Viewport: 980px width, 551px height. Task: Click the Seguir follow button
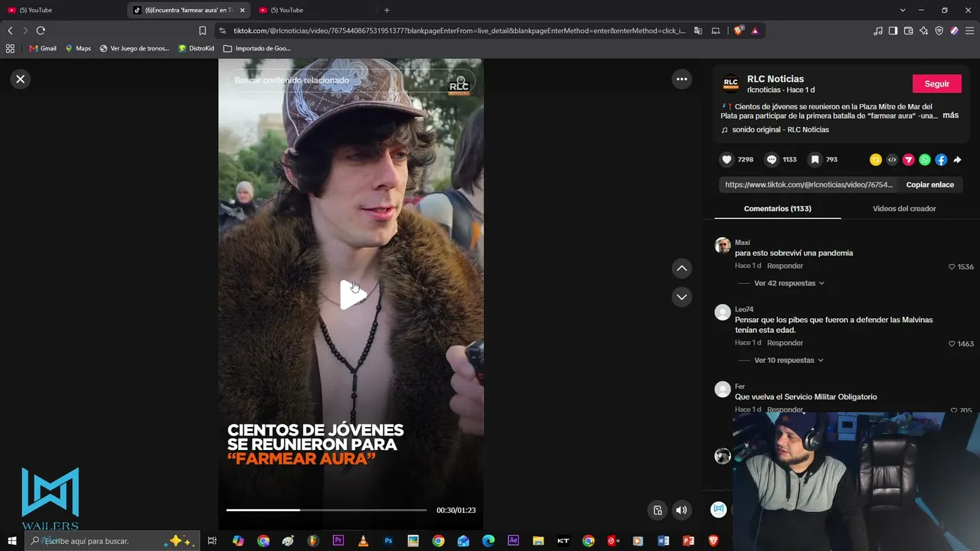[x=937, y=83]
